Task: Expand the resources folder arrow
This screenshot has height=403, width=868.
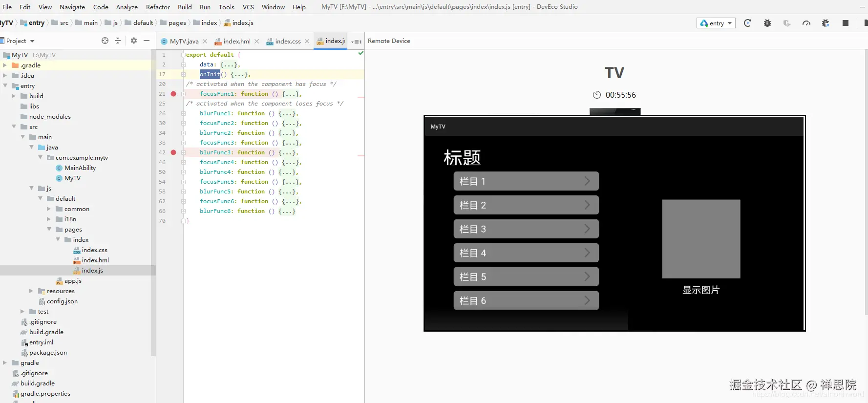Action: [x=31, y=291]
